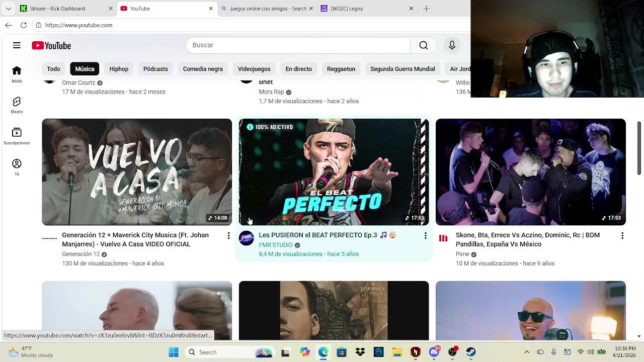Screen dimensions: 644x362
Task: Open options menu for BEAT PERFECTO video
Action: 425,235
